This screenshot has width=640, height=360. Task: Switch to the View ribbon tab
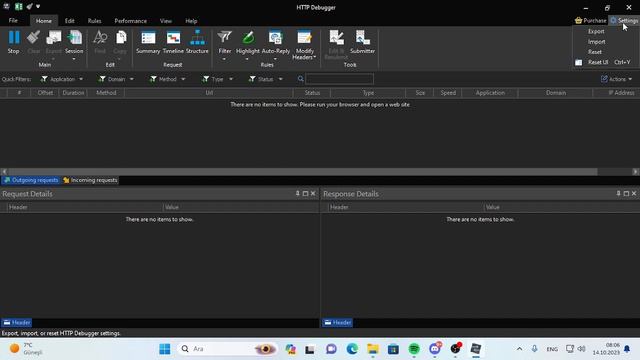pos(165,20)
